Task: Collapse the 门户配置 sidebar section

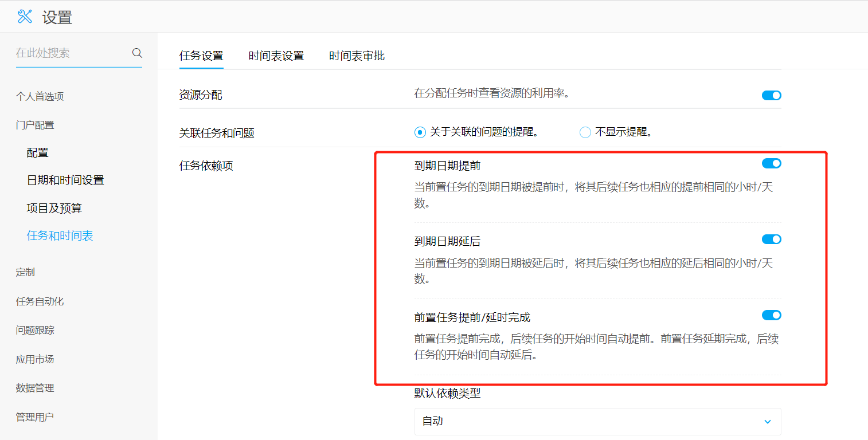Action: click(x=35, y=125)
